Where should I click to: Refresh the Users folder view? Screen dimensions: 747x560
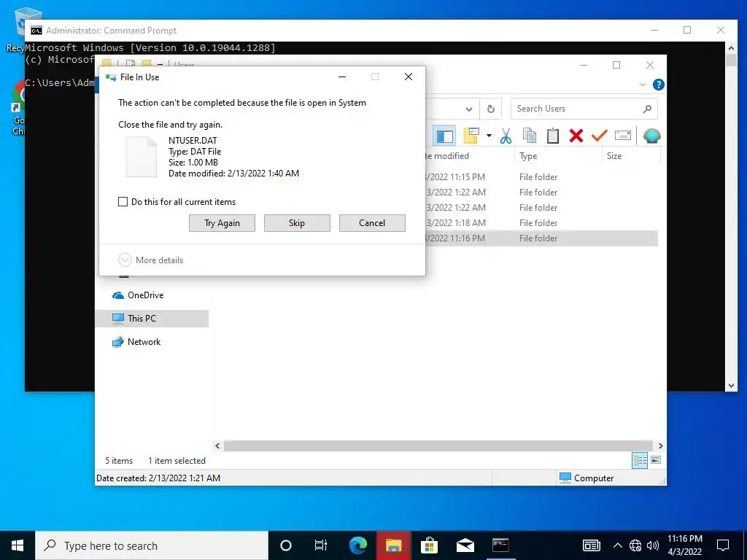click(491, 109)
